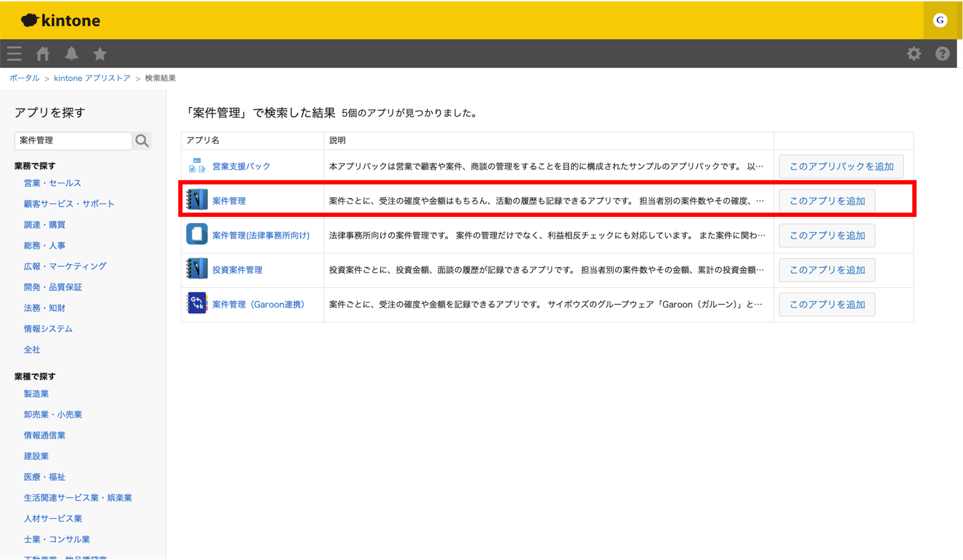Go to the home portal icon
The image size is (963, 560).
tap(43, 54)
